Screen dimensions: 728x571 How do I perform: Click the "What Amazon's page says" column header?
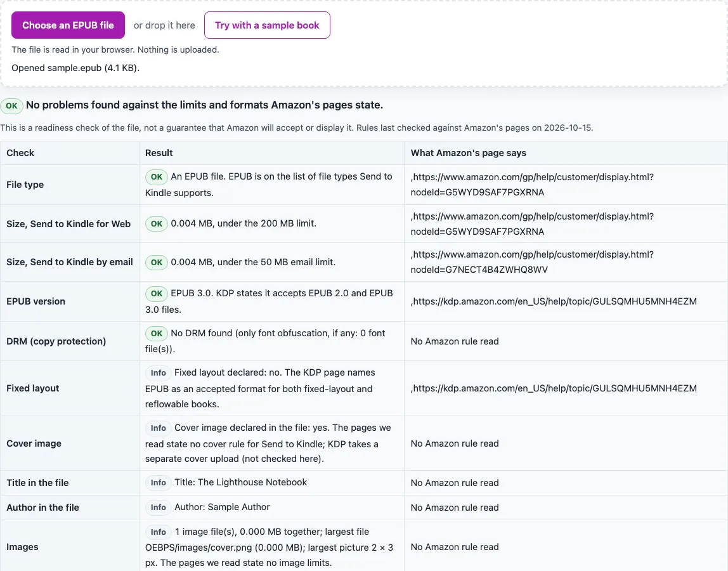tap(469, 153)
